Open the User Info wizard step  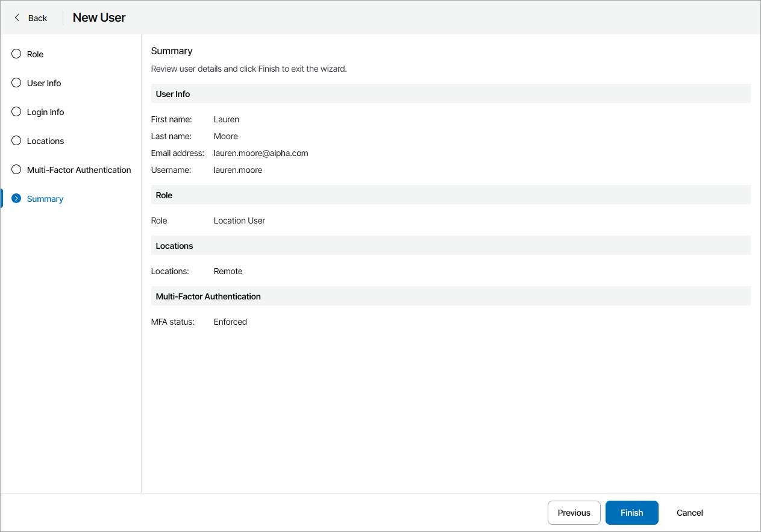tap(45, 83)
